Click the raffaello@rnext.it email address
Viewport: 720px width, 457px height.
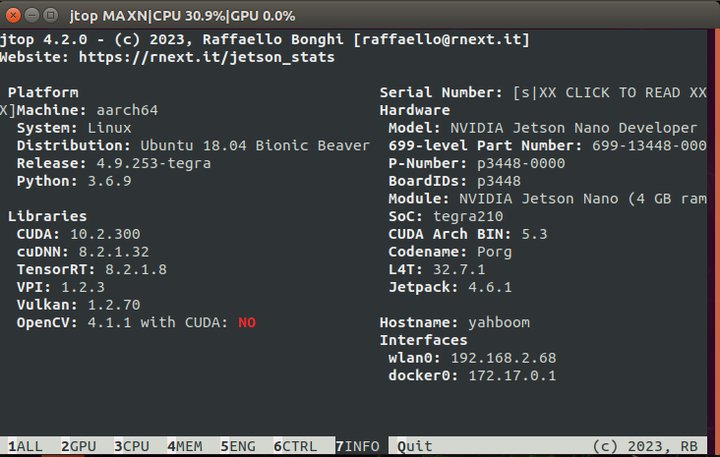pyautogui.click(x=442, y=39)
